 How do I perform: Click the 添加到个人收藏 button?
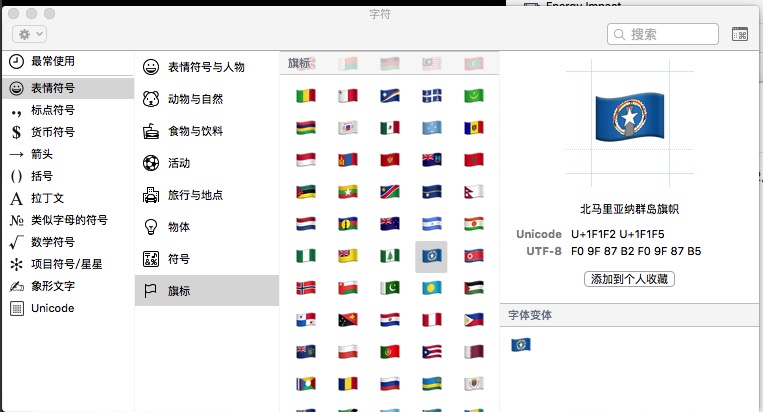tap(629, 279)
